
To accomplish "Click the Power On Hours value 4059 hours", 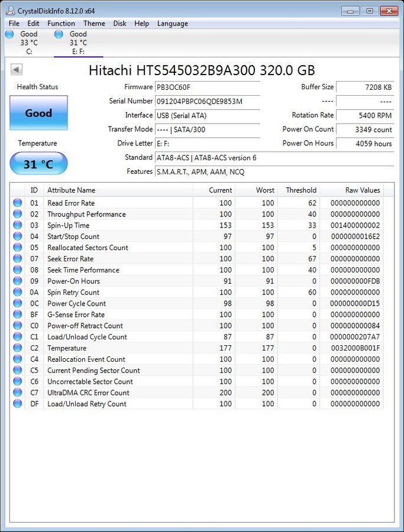I will coord(365,144).
